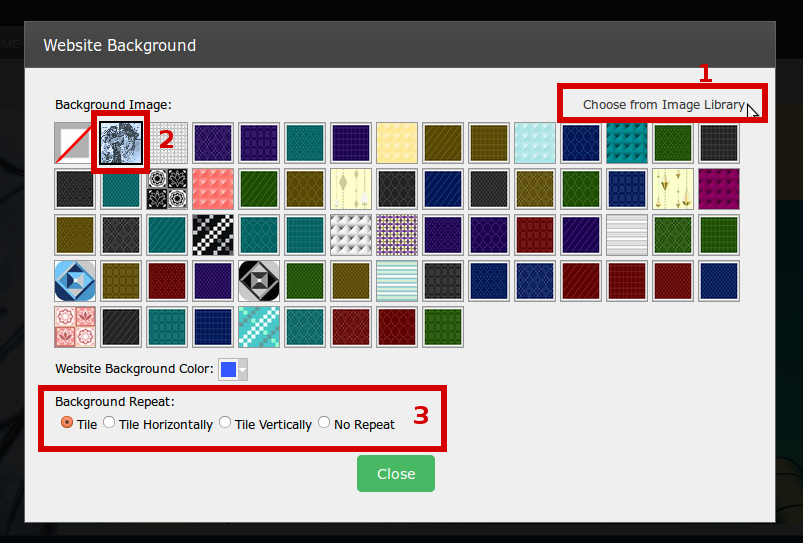Select the light cyan textured pattern

click(535, 143)
